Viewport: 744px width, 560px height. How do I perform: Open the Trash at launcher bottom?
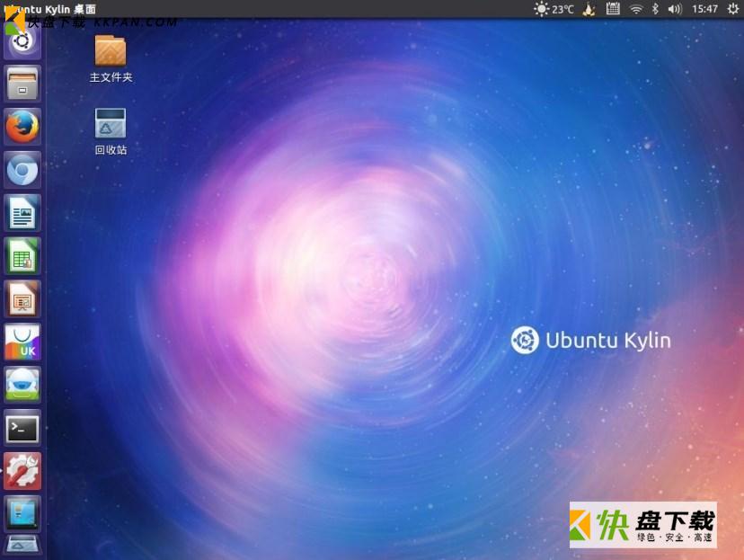[22, 546]
